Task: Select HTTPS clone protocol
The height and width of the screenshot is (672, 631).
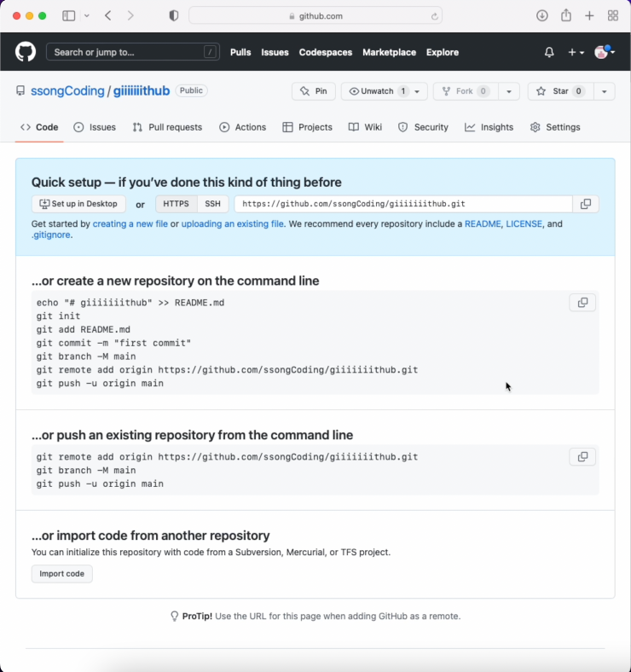Action: point(176,204)
